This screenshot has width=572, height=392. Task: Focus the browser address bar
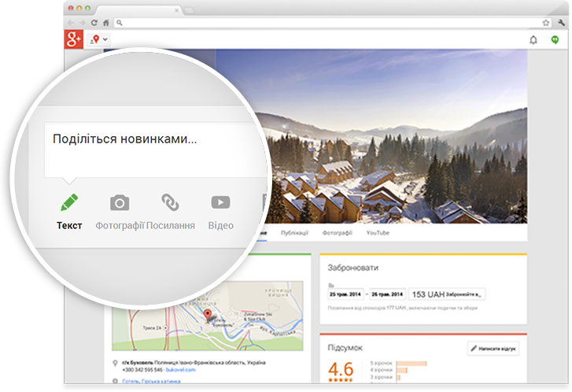click(332, 23)
